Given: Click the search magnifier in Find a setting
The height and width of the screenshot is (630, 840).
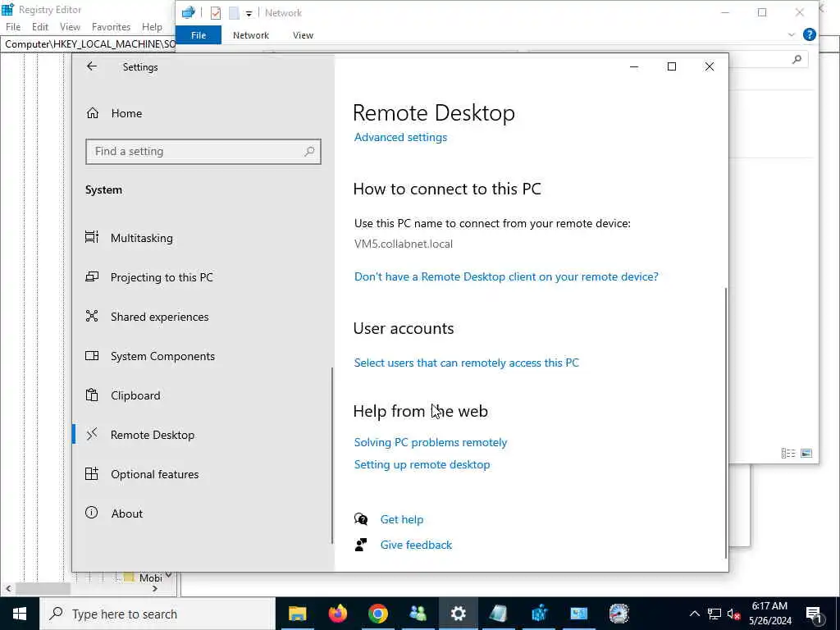Looking at the screenshot, I should (309, 152).
